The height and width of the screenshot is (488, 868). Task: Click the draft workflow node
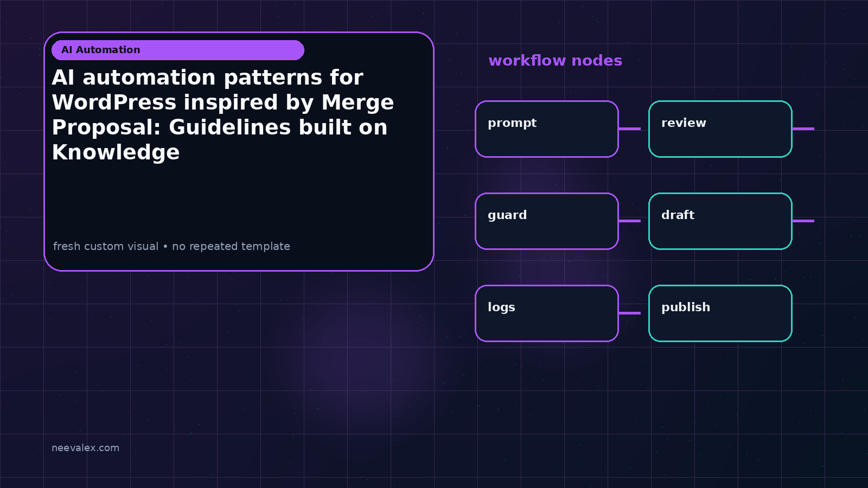point(720,221)
